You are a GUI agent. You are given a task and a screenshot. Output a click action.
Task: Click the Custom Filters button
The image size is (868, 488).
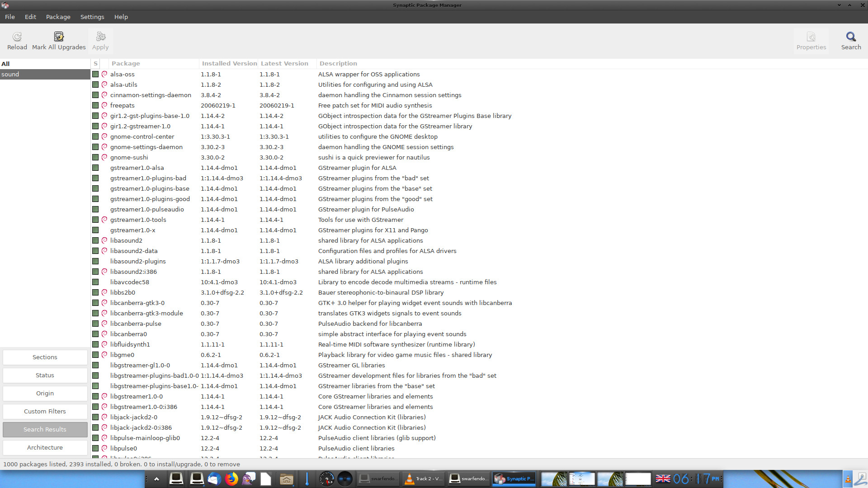(x=45, y=411)
